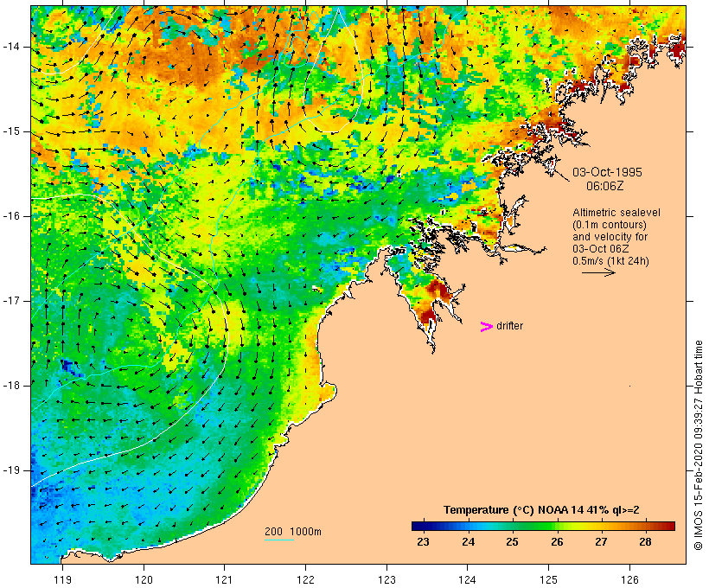Click the '0.5m/s (1kt 24h)' velocity label

610,261
